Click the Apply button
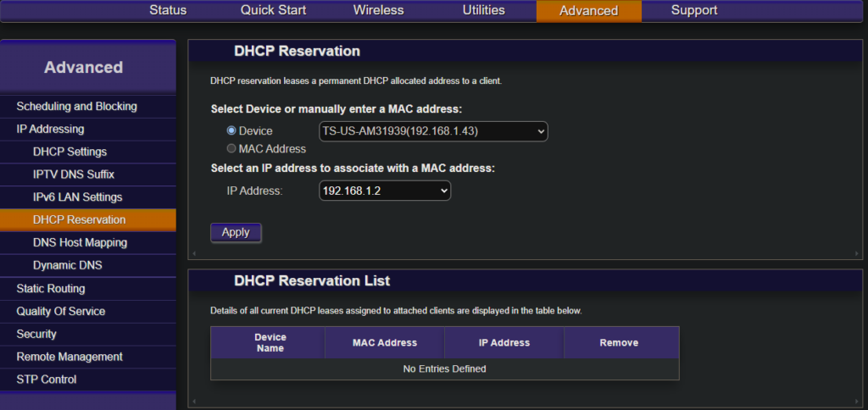Viewport: 868px width, 410px height. (x=236, y=232)
